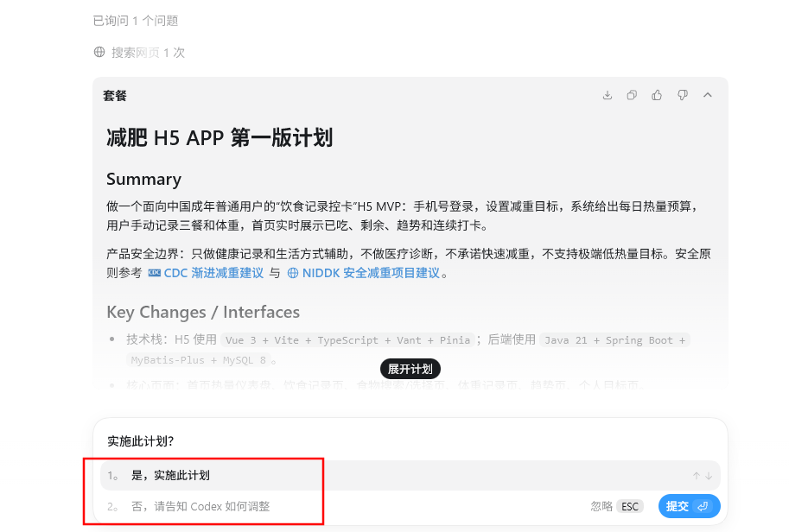Image resolution: width=789 pixels, height=532 pixels.
Task: Select option 是，实施此计划
Action: pyautogui.click(x=410, y=475)
